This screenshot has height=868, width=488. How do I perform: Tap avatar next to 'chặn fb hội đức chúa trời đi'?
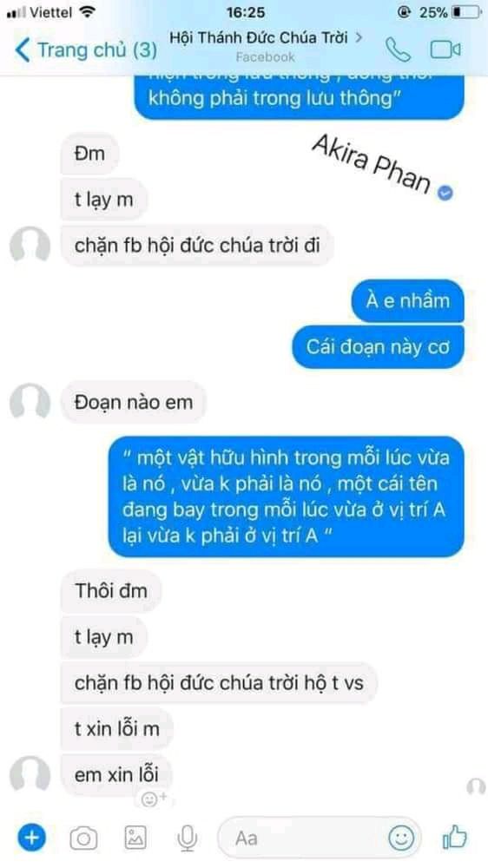[30, 244]
